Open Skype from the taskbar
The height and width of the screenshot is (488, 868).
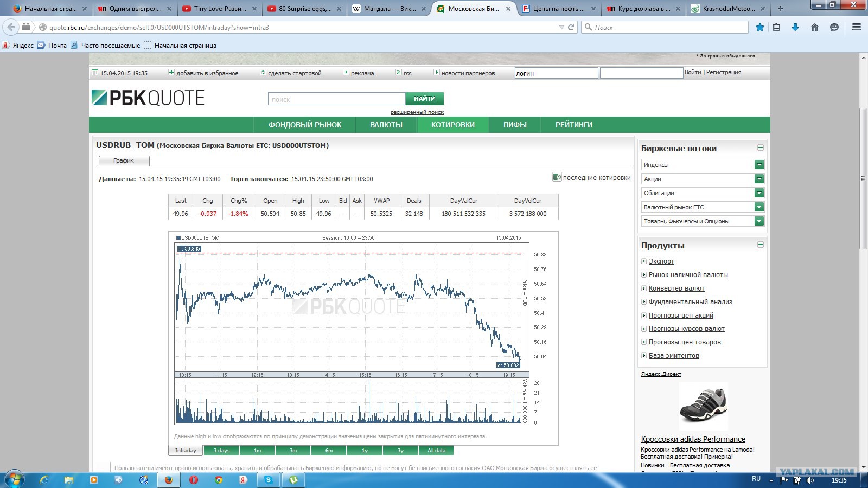point(269,480)
